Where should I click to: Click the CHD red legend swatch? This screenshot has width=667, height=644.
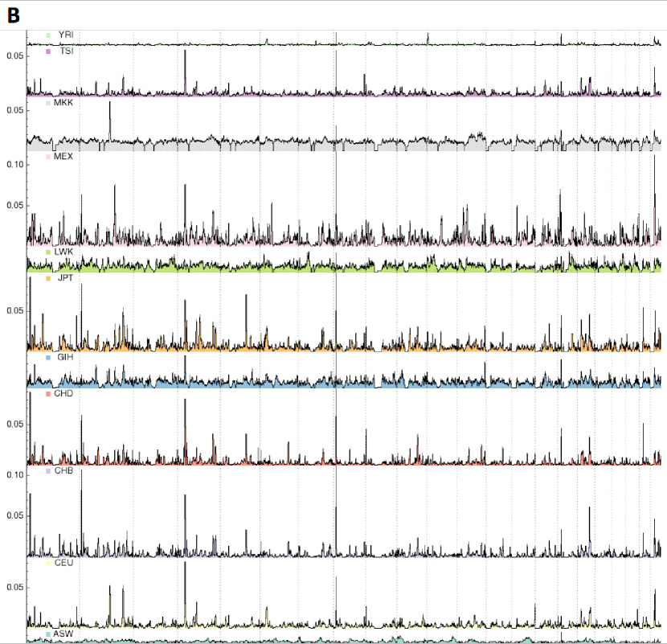coord(48,394)
